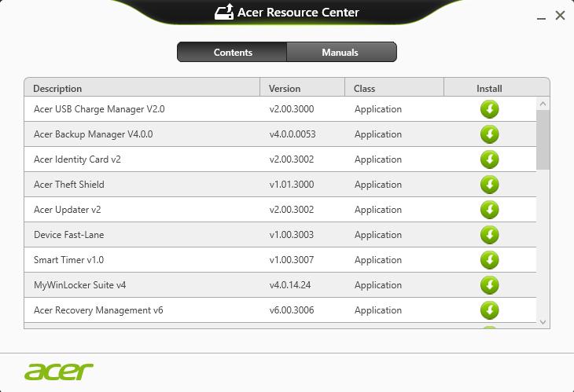
Task: Install Acer Recovery Management v6
Action: coord(489,310)
